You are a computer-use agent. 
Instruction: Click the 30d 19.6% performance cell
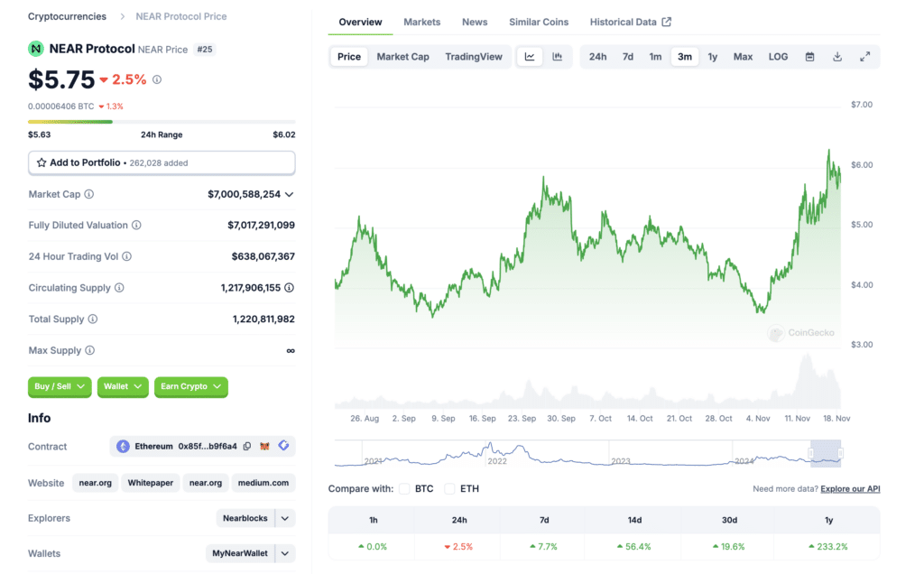(729, 546)
